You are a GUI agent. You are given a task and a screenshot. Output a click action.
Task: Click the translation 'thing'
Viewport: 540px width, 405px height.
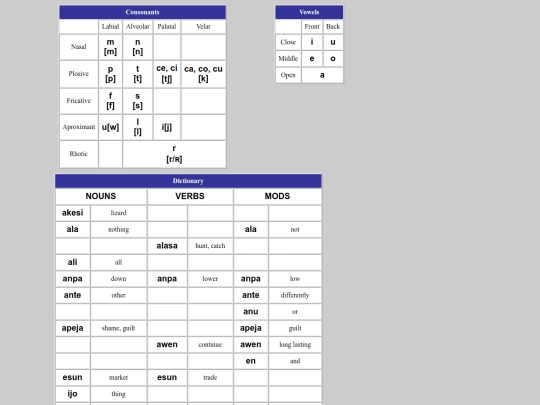pos(118,394)
